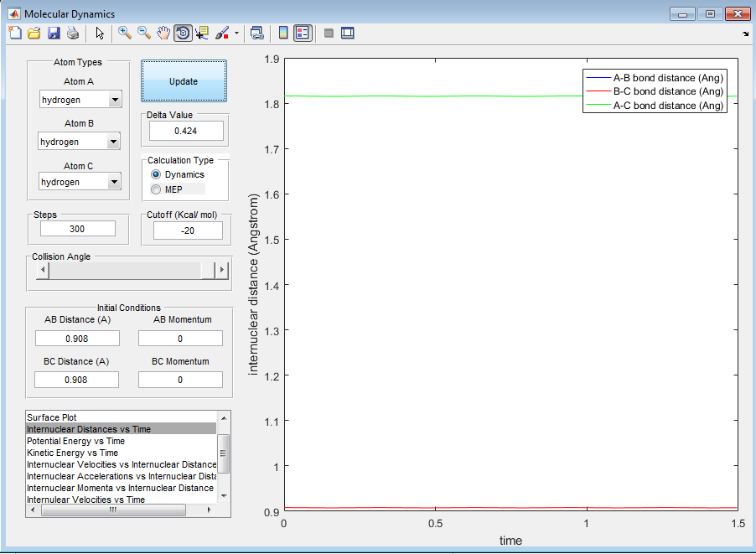Activate the Pan hand tool
The height and width of the screenshot is (554, 756).
163,33
